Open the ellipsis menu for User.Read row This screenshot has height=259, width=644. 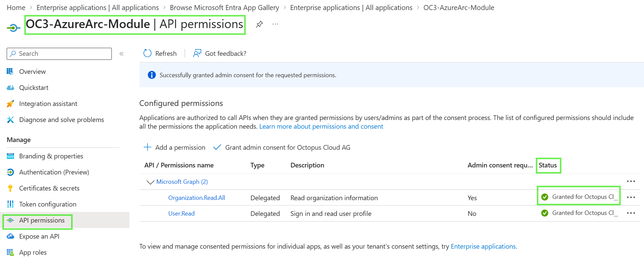(x=631, y=213)
